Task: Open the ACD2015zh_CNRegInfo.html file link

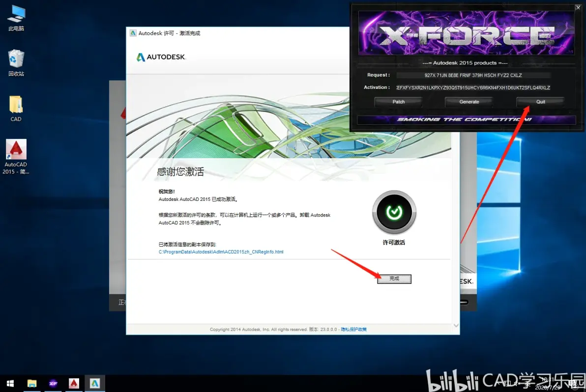Action: click(221, 252)
